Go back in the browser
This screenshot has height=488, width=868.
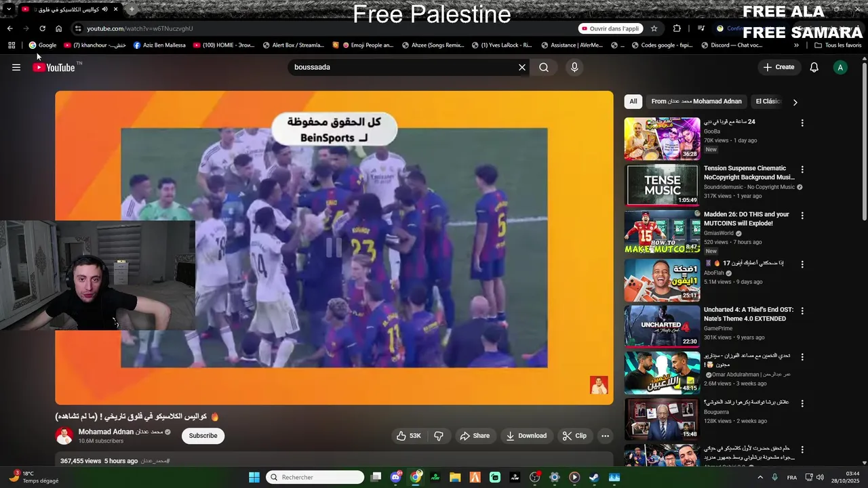click(9, 28)
